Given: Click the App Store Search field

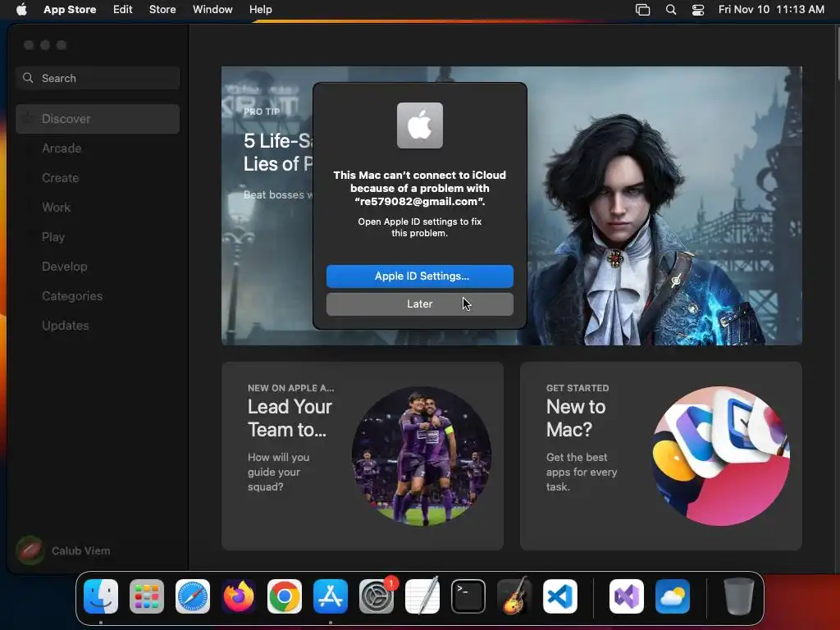Looking at the screenshot, I should pos(98,78).
